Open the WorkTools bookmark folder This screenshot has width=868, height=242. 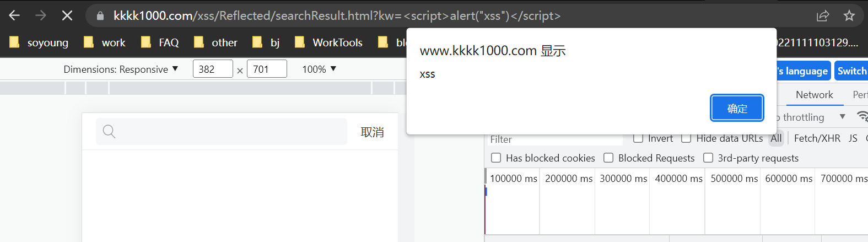(328, 42)
